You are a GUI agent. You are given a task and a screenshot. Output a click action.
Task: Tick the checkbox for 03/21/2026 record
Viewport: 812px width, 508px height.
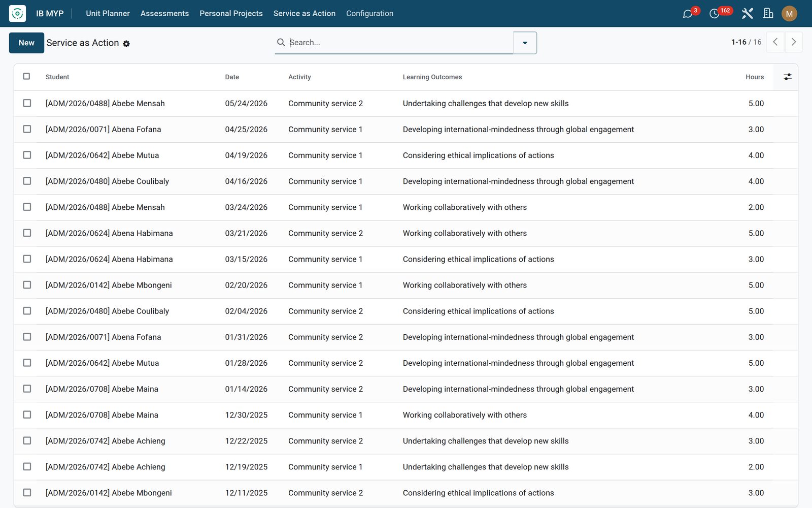click(x=27, y=233)
